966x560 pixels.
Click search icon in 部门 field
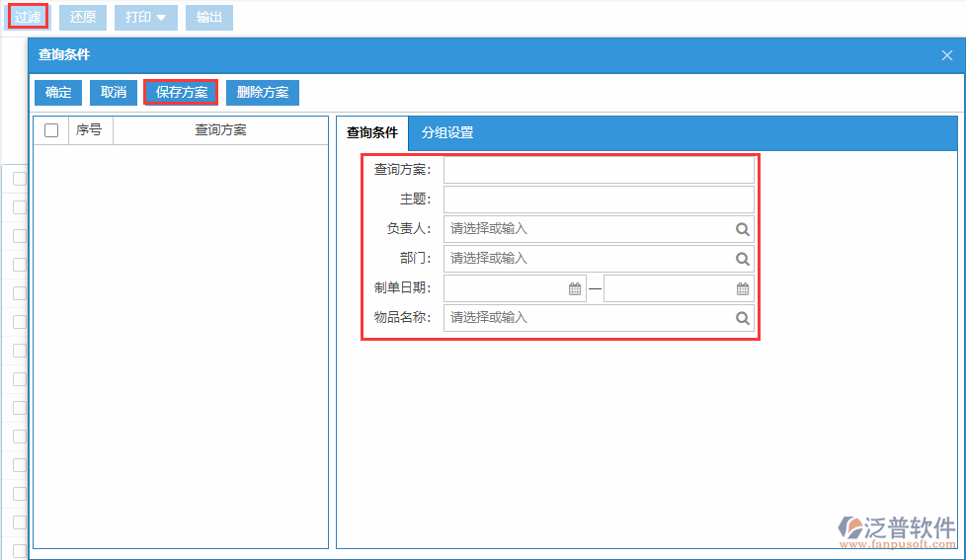click(x=742, y=259)
